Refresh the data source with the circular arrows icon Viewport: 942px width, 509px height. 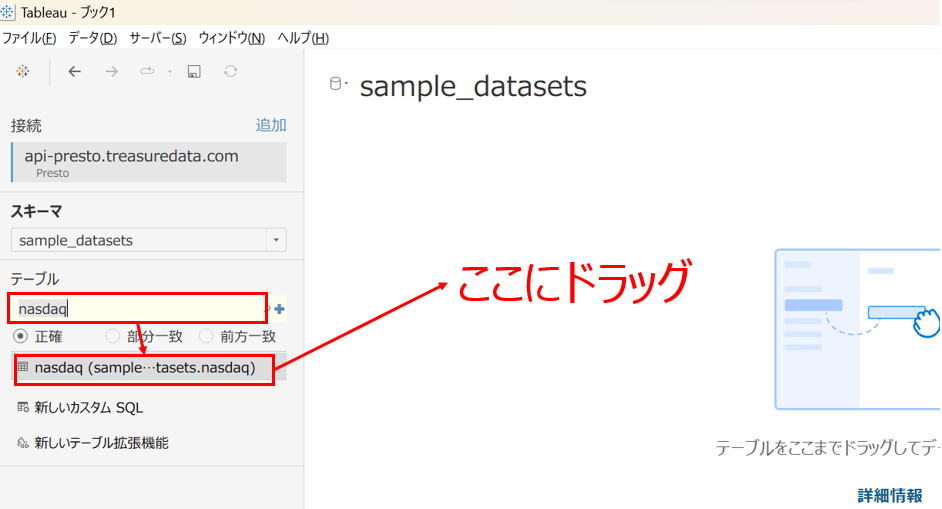coord(231,72)
